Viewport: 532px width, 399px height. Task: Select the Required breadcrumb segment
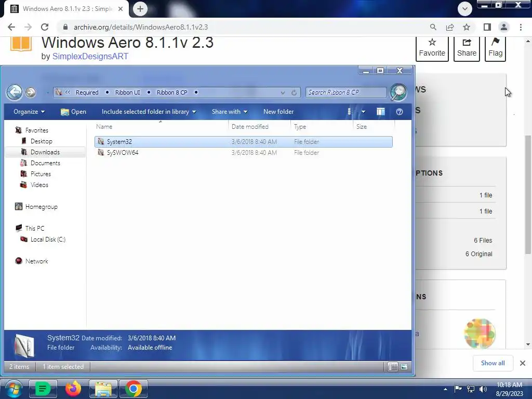point(87,92)
